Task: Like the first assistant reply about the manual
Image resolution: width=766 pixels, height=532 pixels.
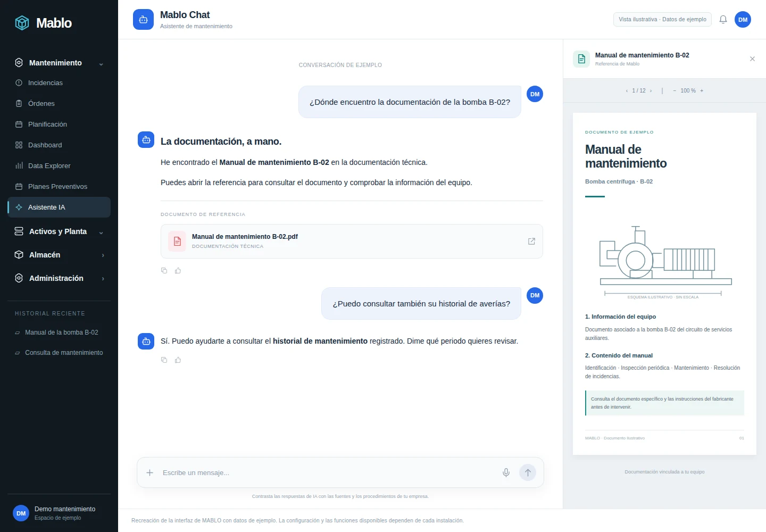Action: pyautogui.click(x=178, y=271)
